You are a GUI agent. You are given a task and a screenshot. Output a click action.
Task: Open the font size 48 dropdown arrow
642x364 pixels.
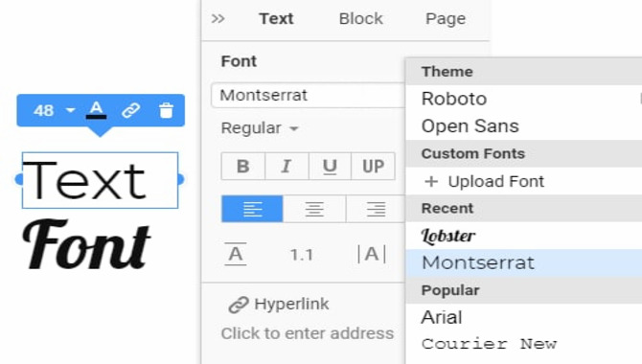pyautogui.click(x=70, y=110)
